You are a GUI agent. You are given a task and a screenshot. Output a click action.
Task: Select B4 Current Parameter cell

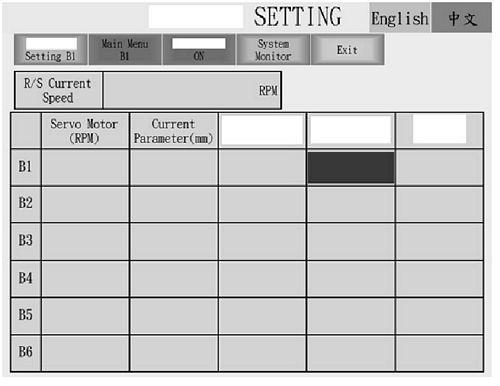174,279
